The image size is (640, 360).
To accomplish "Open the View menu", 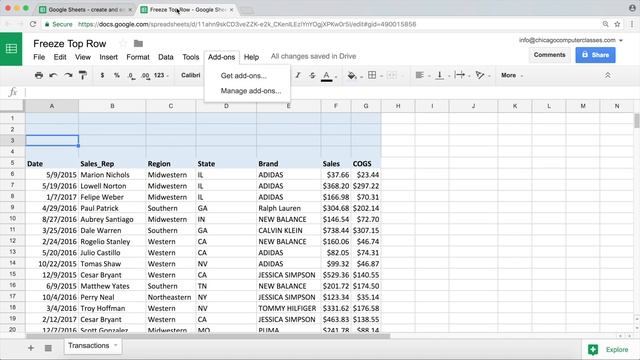I will [83, 57].
